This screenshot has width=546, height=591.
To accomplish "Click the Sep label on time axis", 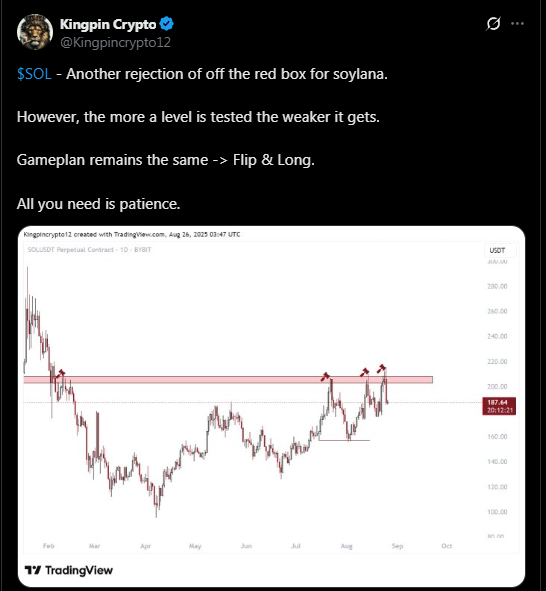I will [x=397, y=546].
